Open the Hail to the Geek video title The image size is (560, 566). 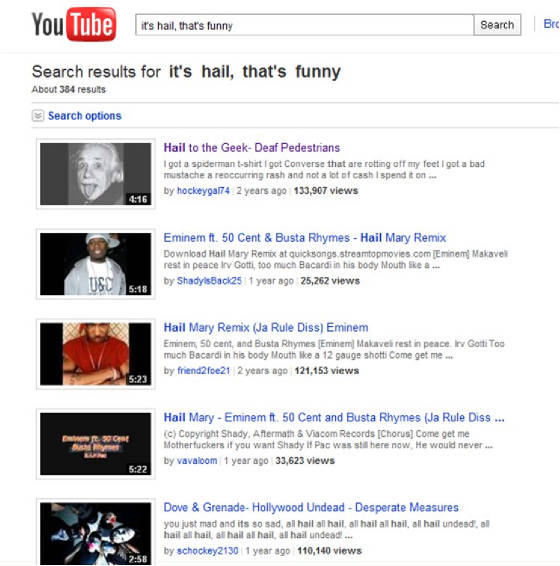pos(252,147)
